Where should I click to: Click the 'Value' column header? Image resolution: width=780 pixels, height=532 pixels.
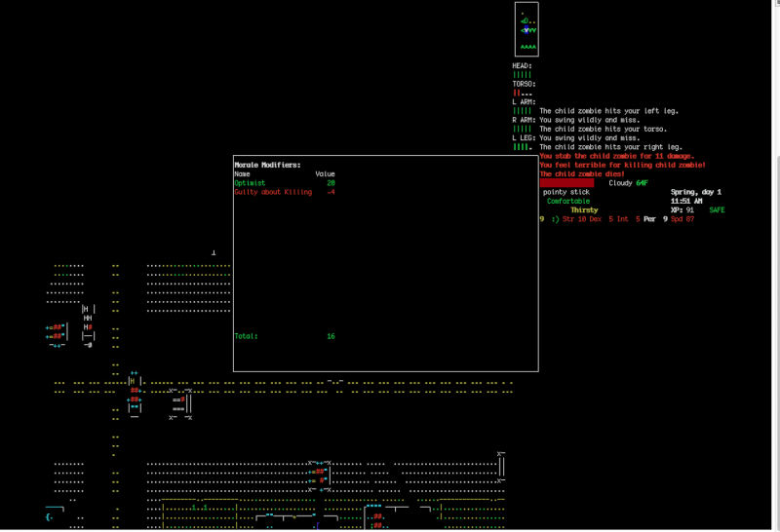325,174
